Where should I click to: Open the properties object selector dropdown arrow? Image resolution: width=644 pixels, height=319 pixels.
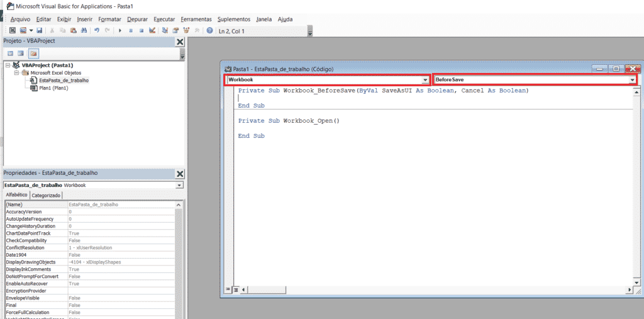coord(179,186)
